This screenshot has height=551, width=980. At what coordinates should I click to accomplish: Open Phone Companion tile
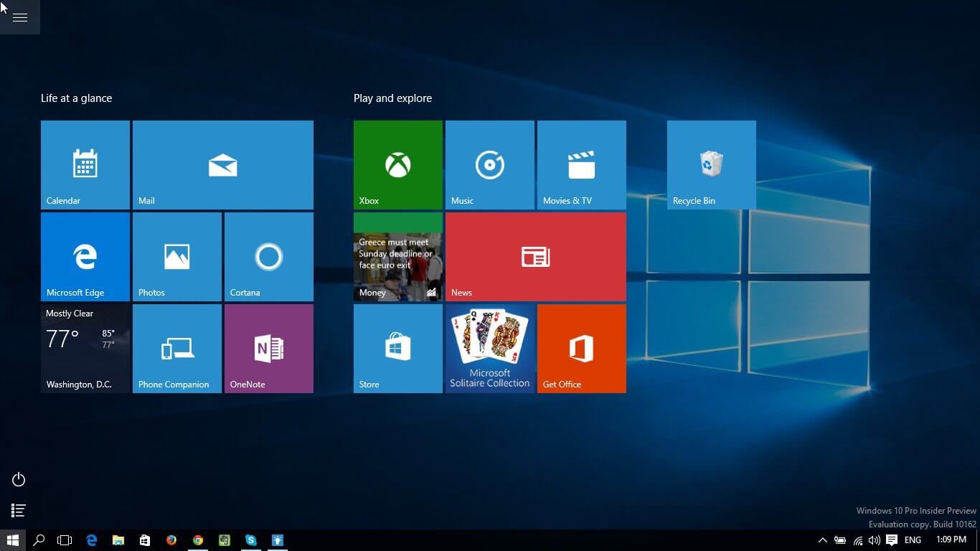tap(177, 349)
